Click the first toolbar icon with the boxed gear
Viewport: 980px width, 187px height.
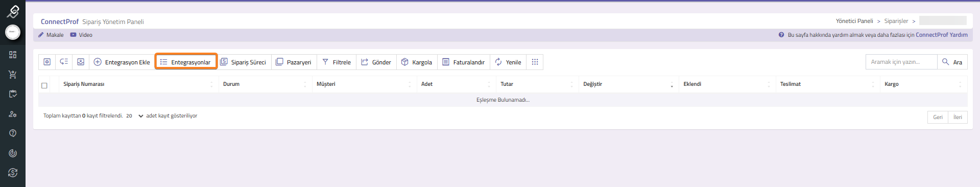(47, 62)
